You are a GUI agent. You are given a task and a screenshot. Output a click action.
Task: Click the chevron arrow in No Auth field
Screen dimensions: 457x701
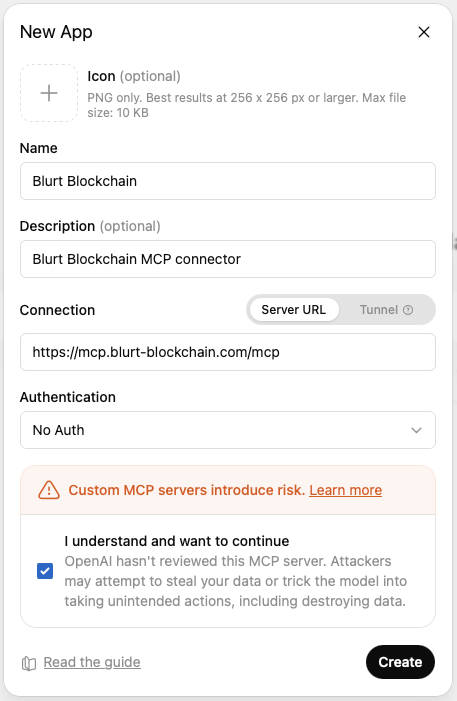coord(416,431)
